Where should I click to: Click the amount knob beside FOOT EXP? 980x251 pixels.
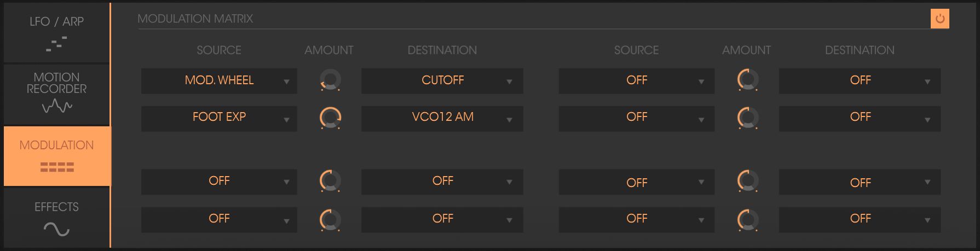click(330, 118)
